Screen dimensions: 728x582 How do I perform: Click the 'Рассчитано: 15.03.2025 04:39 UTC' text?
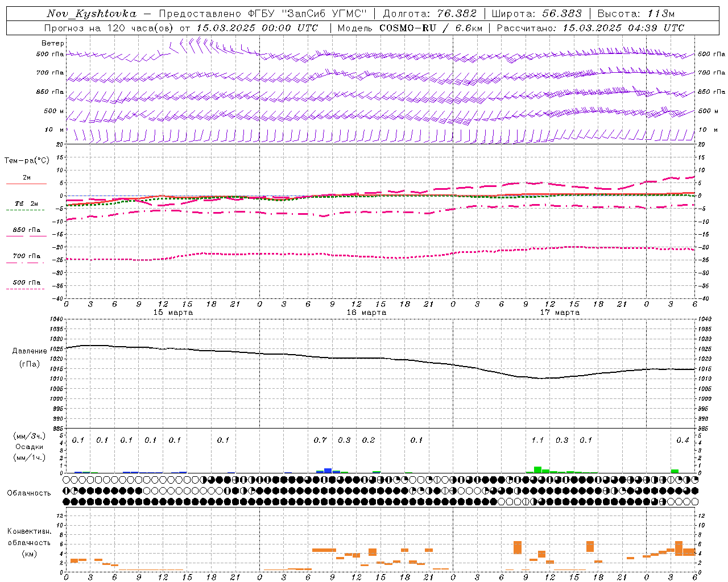click(590, 28)
